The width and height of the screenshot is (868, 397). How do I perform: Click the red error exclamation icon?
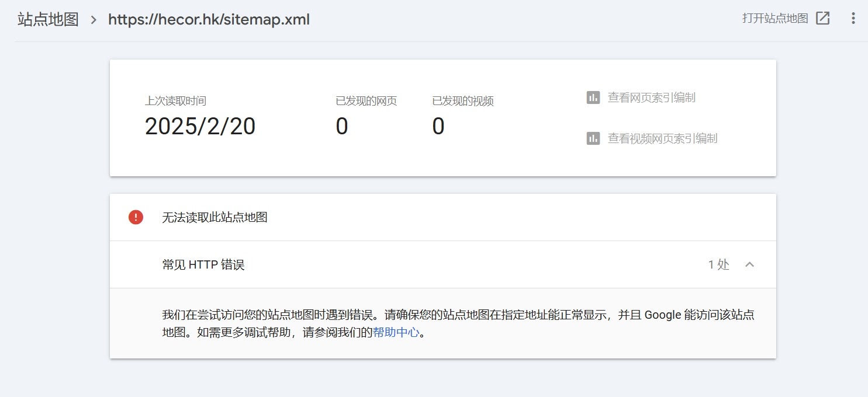pyautogui.click(x=136, y=217)
